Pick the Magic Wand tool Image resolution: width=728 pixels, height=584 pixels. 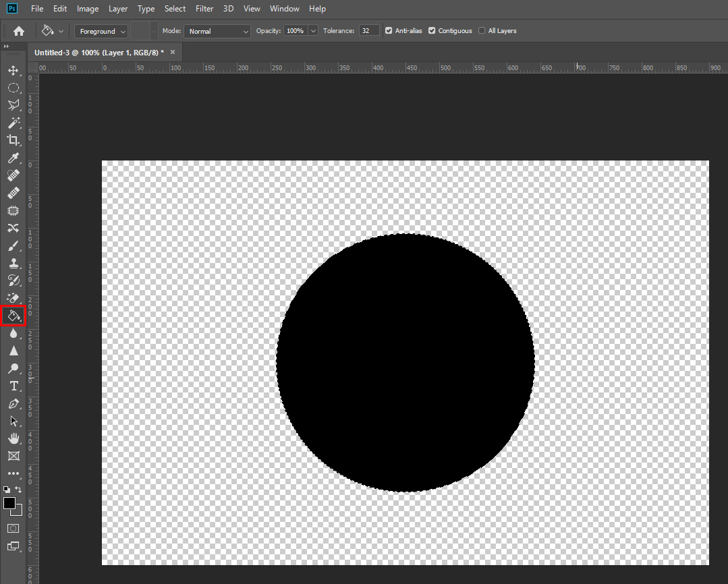(x=13, y=123)
